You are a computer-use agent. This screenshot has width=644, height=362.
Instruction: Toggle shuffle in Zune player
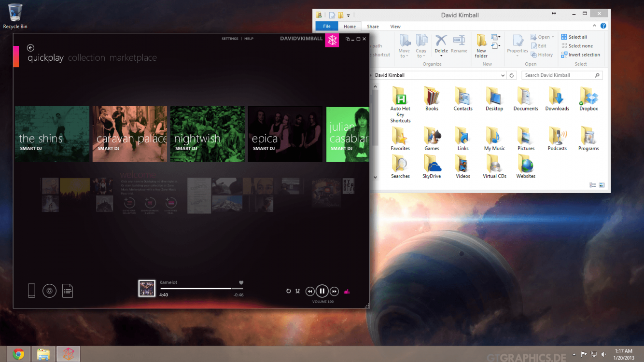pos(298,291)
